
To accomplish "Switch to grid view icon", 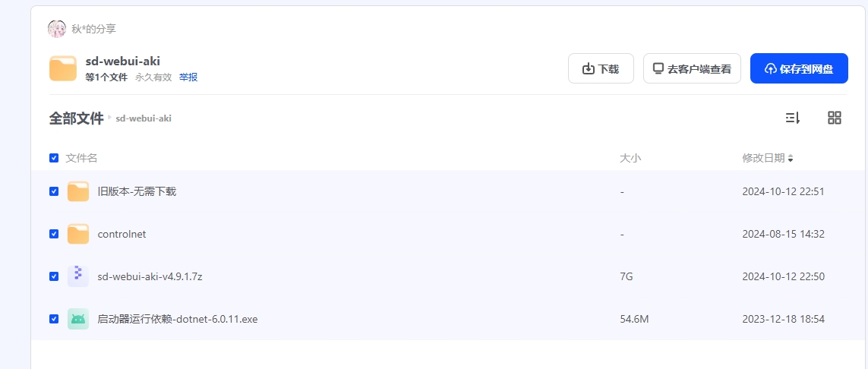I will click(835, 118).
